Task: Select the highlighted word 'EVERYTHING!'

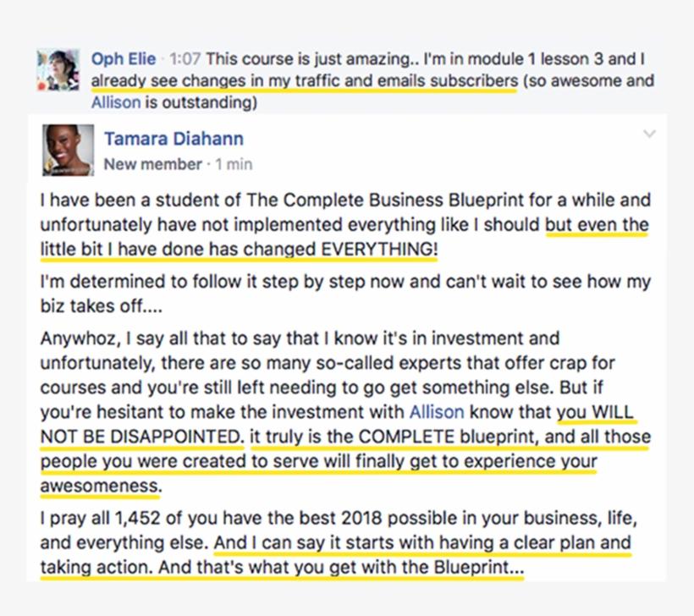Action: [379, 249]
